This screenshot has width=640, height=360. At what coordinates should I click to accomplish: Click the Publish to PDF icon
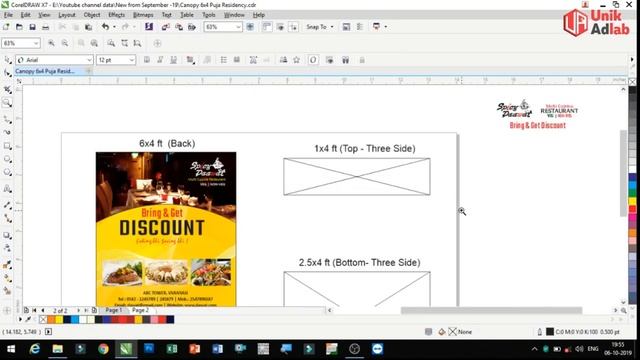pos(192,27)
